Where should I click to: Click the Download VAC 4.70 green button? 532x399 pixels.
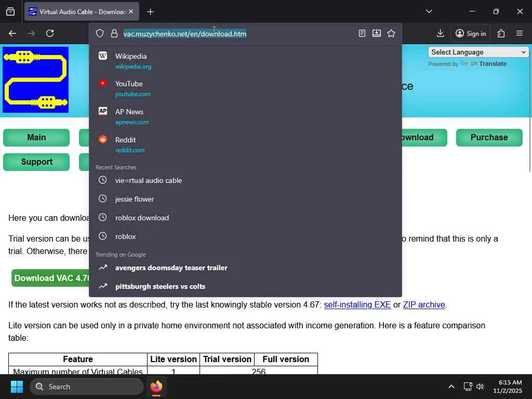(x=50, y=278)
